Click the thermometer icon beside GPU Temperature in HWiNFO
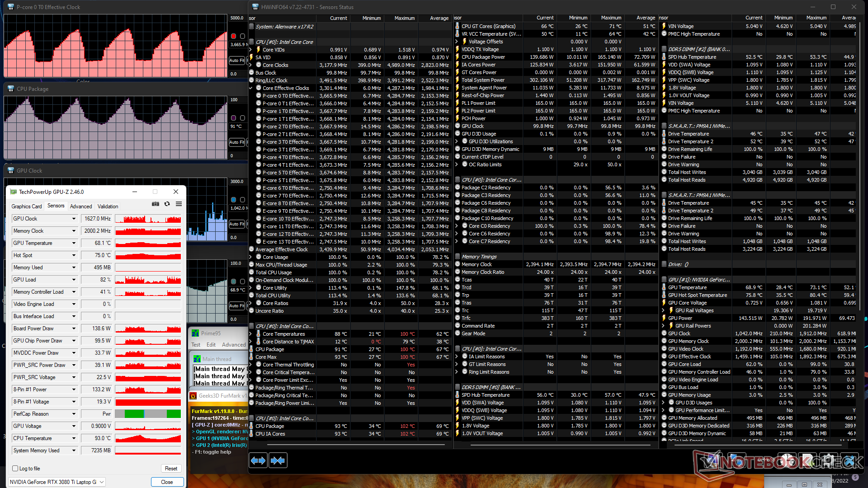 [664, 287]
